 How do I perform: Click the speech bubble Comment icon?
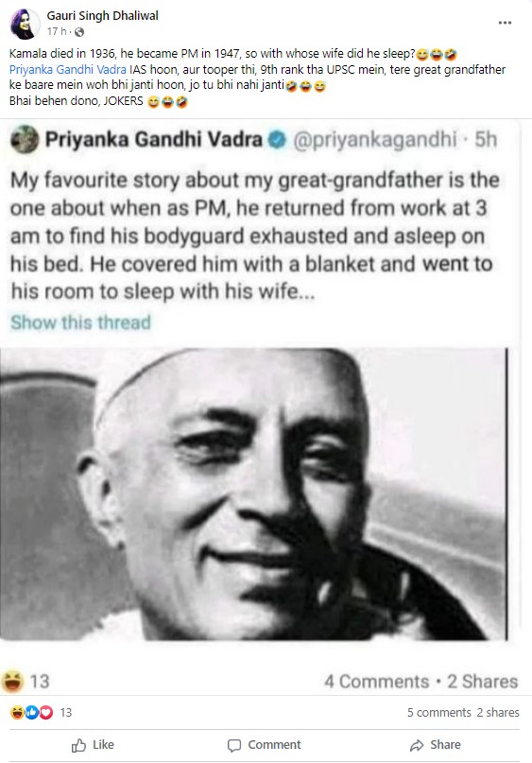[x=234, y=745]
